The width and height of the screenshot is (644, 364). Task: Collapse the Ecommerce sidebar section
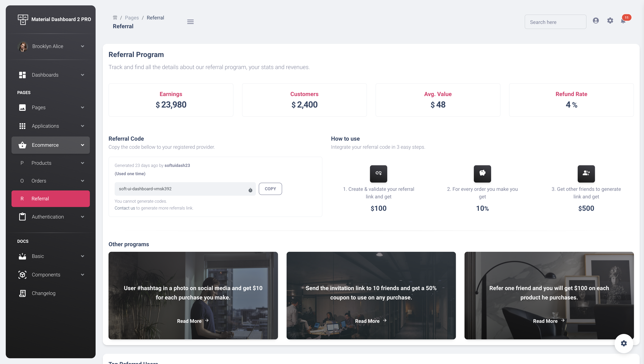(x=50, y=145)
